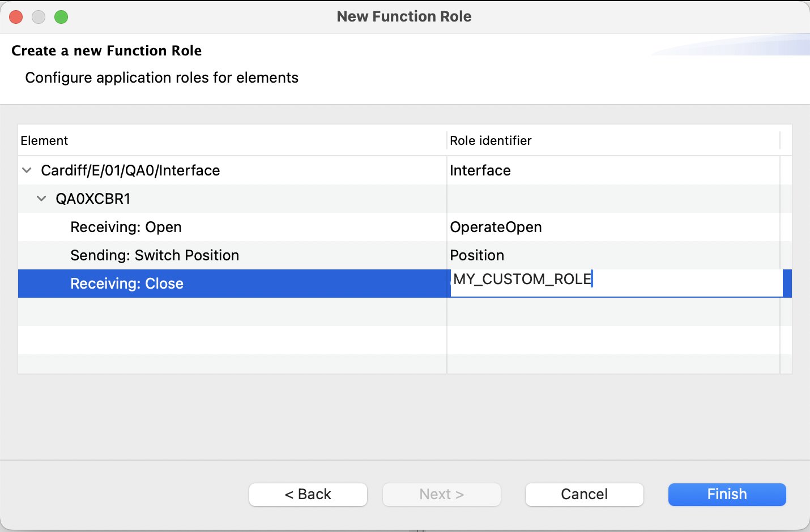
Task: Collapse the QA0XCBR1 node chevron
Action: point(41,199)
